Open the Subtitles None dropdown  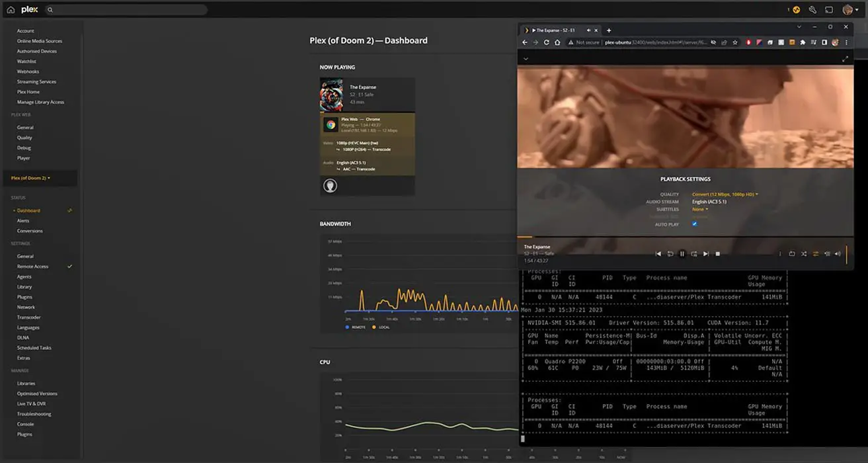pos(700,209)
